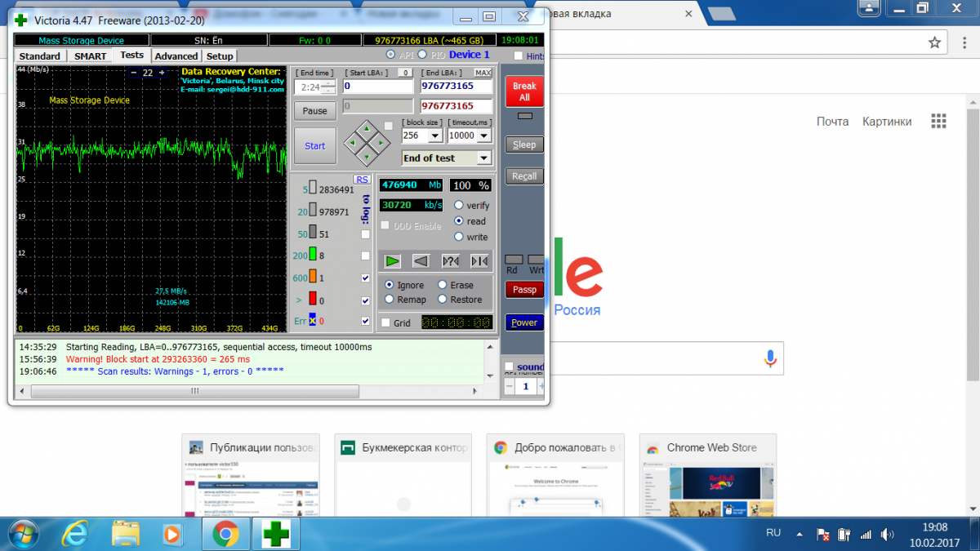Viewport: 980px width, 551px height.
Task: Toggle the Hints checkbox
Action: coord(519,56)
